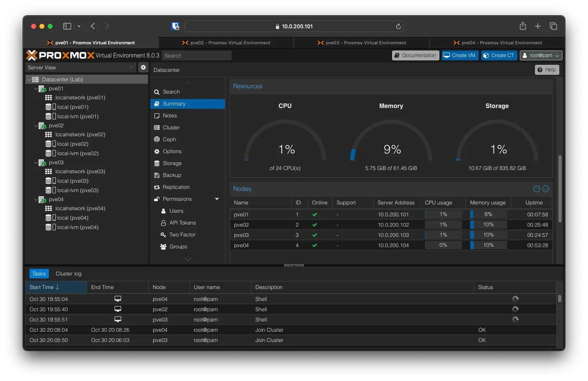Collapse the Nodes panel with up arrow icon
The image size is (588, 381).
[537, 189]
